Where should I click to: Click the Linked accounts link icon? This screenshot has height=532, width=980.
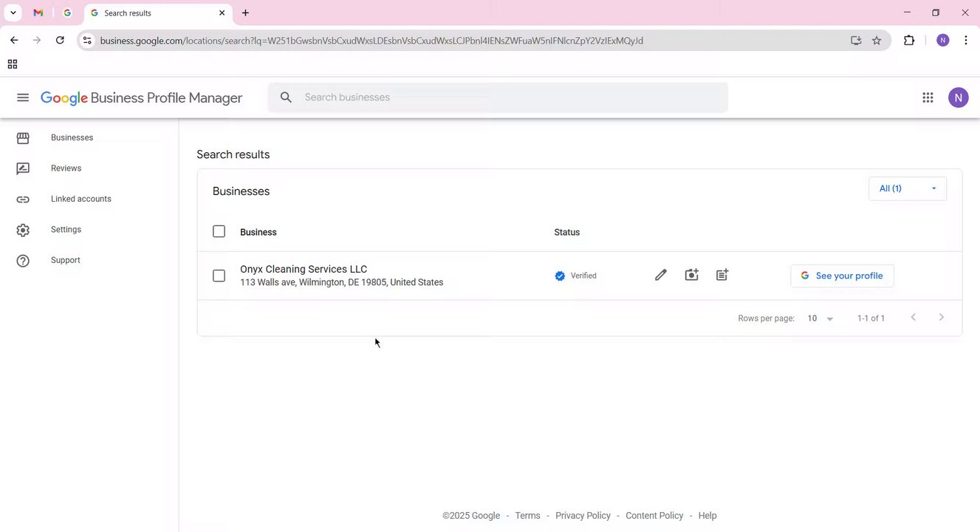[x=23, y=199]
